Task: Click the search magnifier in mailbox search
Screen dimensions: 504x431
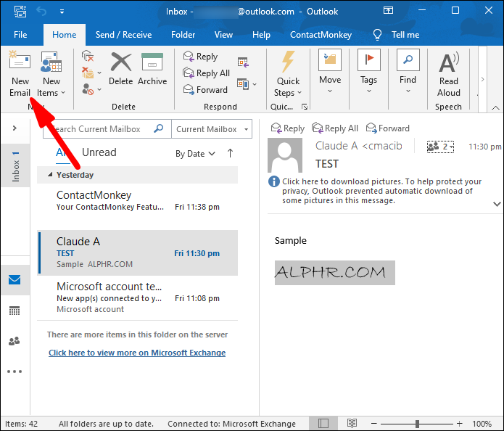Action: tap(159, 128)
